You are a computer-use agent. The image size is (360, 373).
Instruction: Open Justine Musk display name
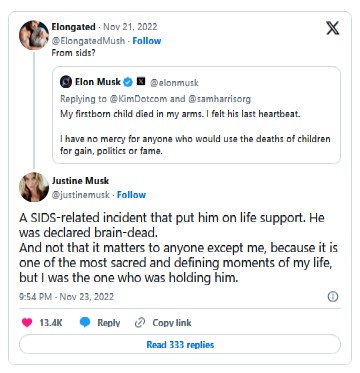(x=80, y=181)
